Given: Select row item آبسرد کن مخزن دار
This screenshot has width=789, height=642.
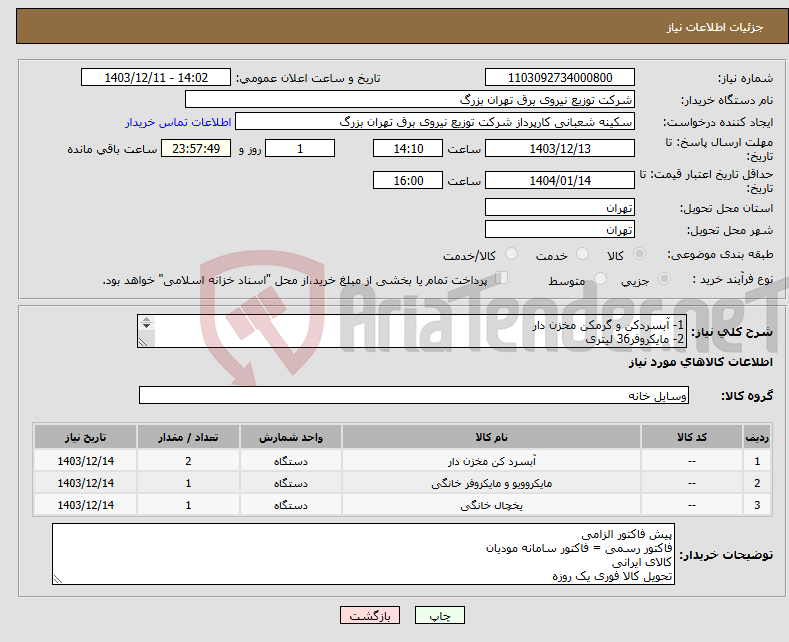Looking at the screenshot, I should [492, 461].
